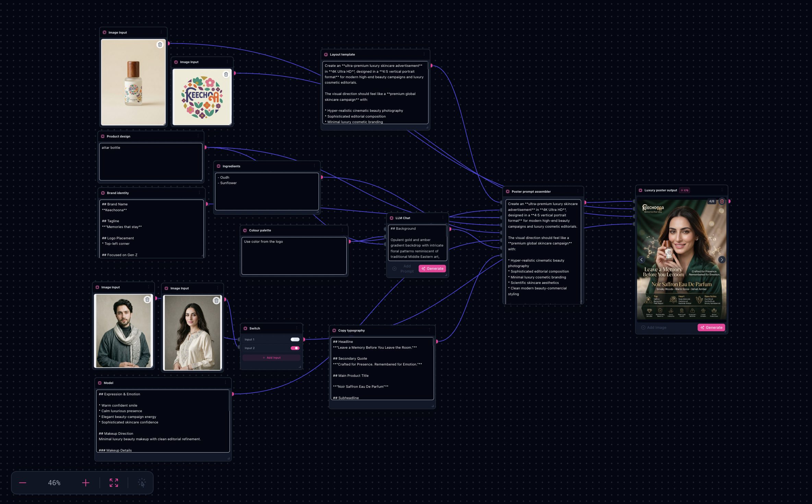
Task: Select the Keechoona logo image thumbnail
Action: coord(202,97)
